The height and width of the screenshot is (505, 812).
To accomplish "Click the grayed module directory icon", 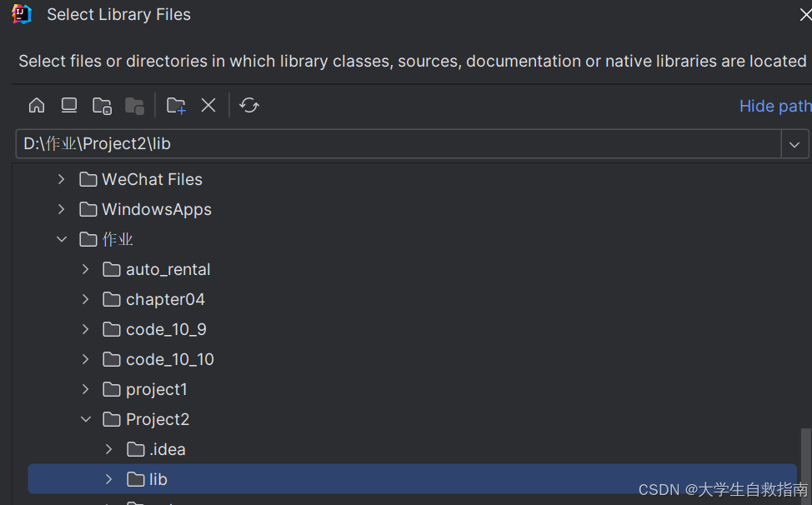I will click(x=135, y=106).
